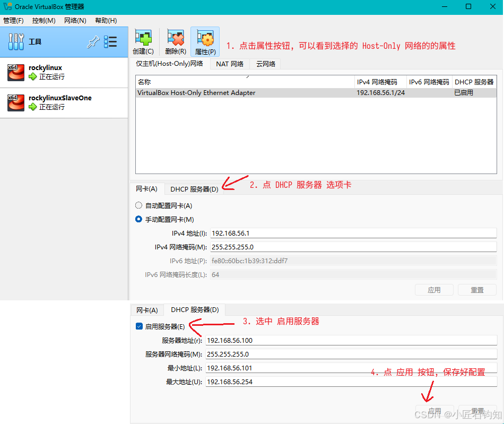Click the 最大地址 input field

351,382
